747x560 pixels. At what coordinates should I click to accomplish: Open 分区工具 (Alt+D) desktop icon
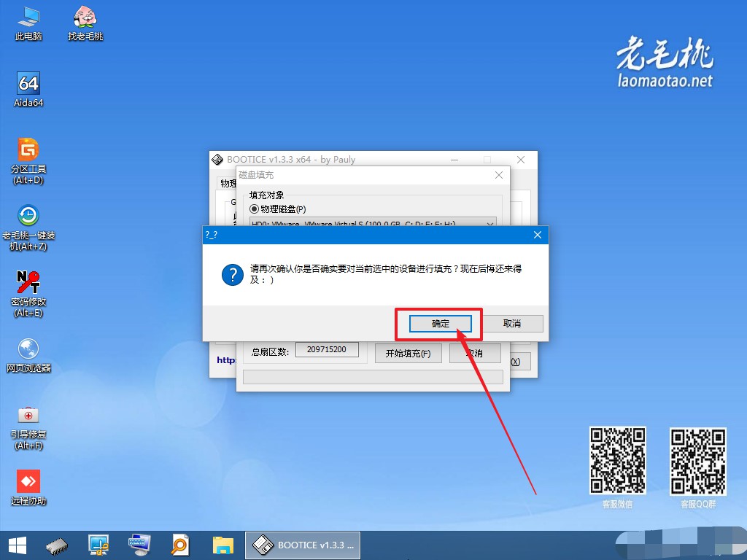point(28,161)
